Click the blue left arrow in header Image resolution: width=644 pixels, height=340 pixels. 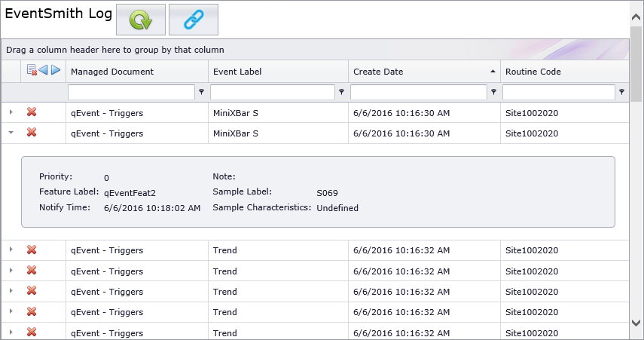point(43,71)
